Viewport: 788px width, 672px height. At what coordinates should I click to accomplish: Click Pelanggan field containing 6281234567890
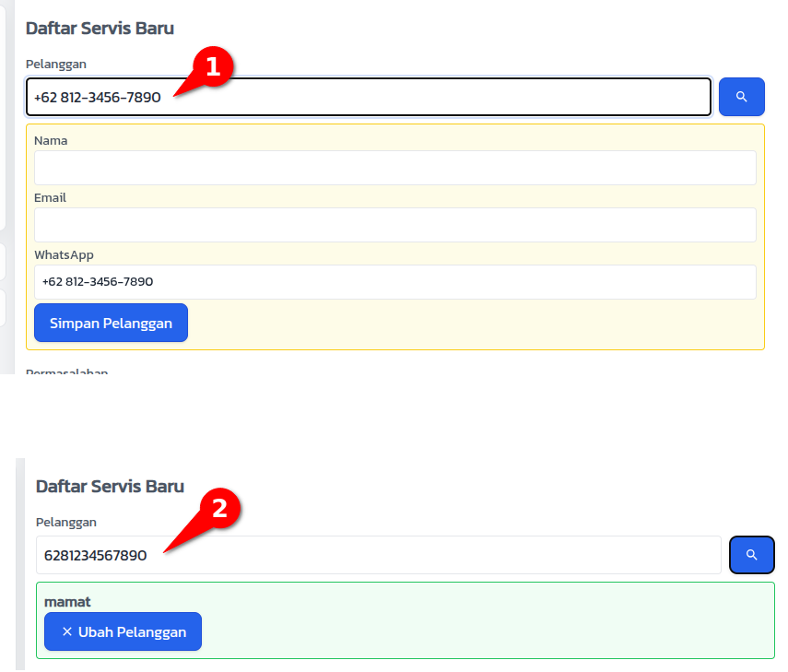pos(379,555)
